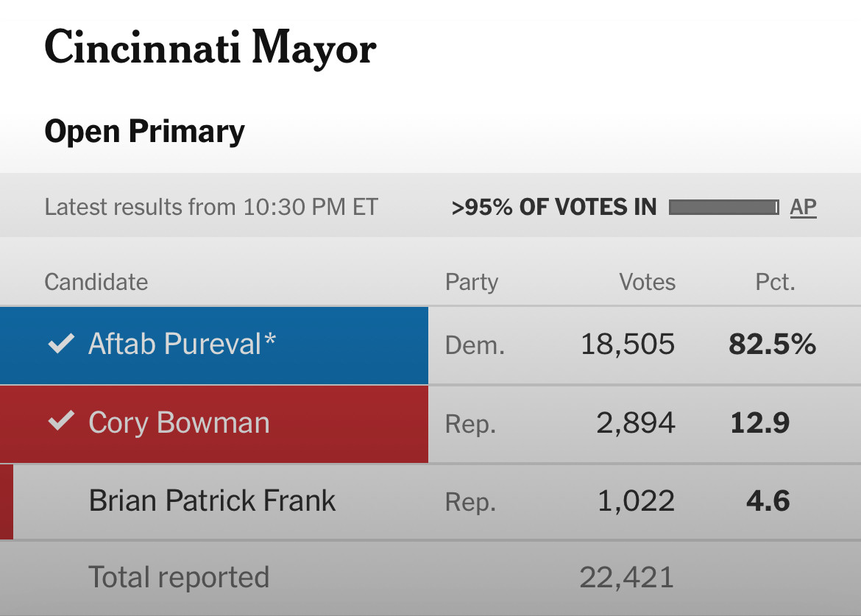This screenshot has height=616, width=861.
Task: Open the AP source link
Action: coord(803,207)
